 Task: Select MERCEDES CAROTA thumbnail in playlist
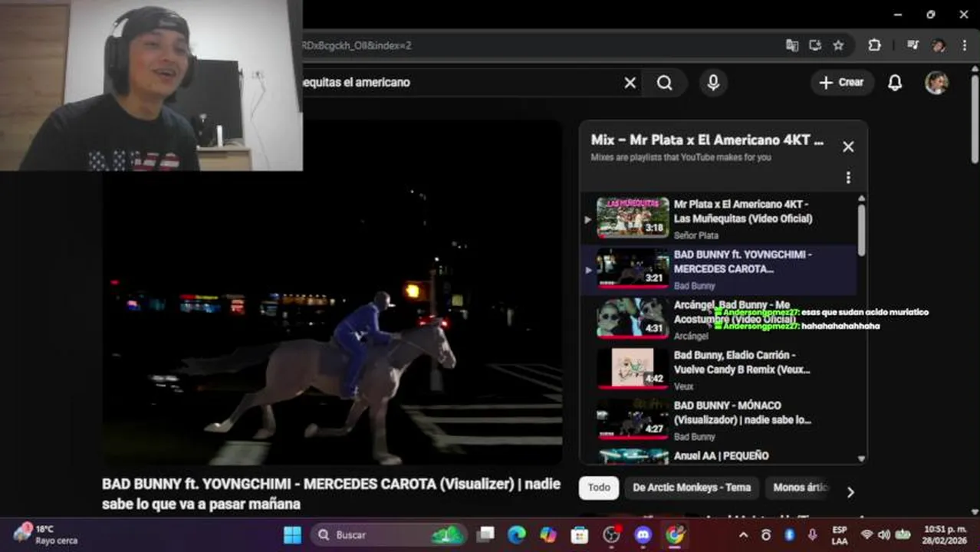pyautogui.click(x=633, y=268)
